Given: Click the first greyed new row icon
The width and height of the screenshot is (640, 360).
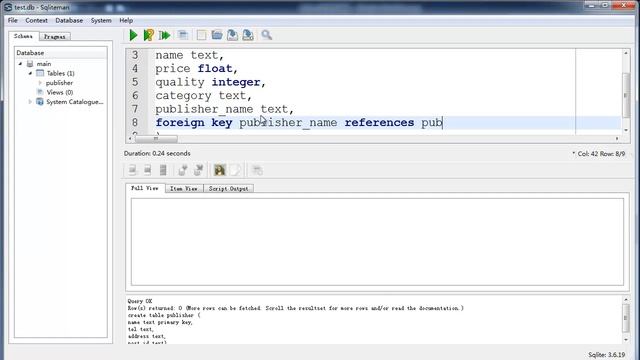Looking at the screenshot, I should pos(132,170).
